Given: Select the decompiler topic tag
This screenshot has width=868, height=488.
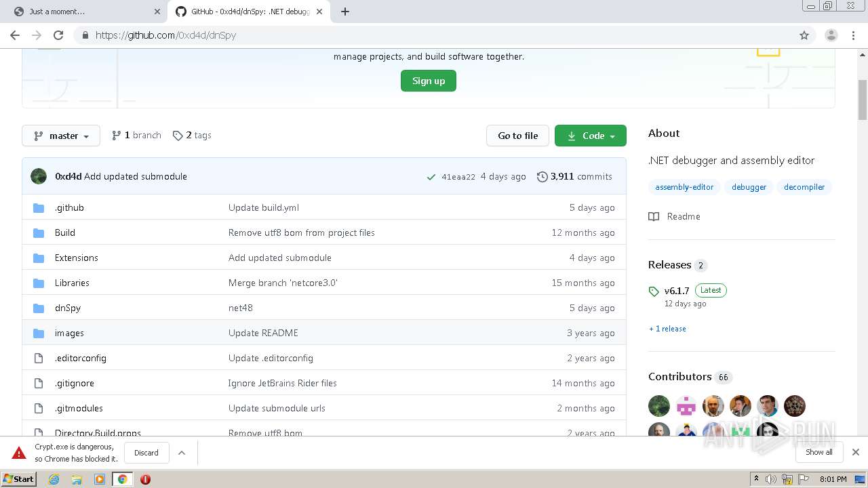Looking at the screenshot, I should coord(804,187).
